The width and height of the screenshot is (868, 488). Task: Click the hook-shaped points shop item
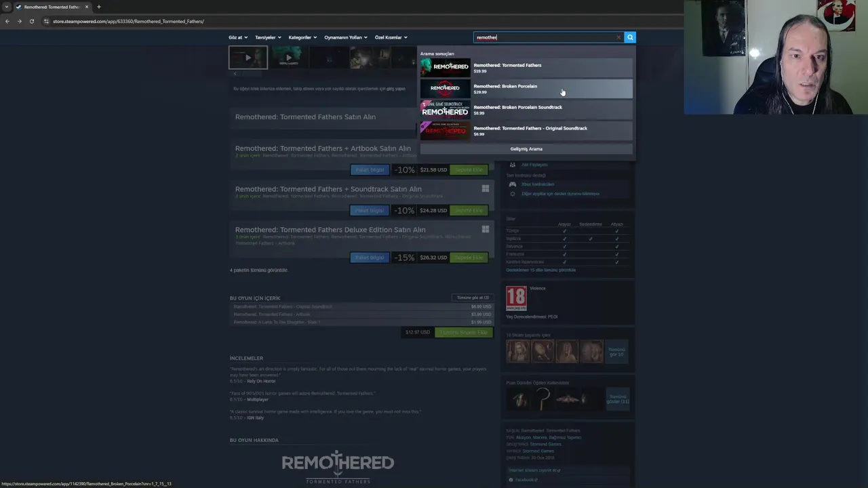pyautogui.click(x=545, y=399)
